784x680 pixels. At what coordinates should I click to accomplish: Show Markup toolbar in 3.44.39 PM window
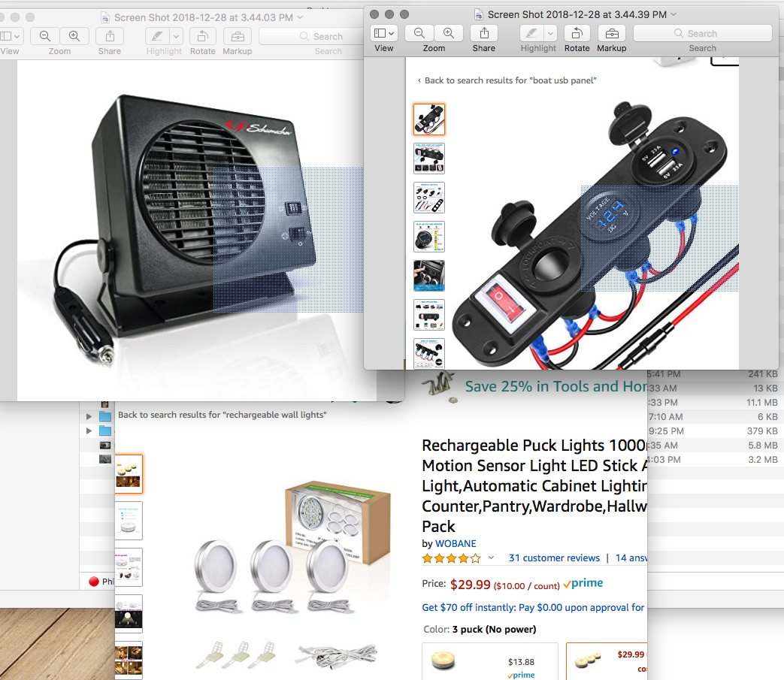coord(612,34)
